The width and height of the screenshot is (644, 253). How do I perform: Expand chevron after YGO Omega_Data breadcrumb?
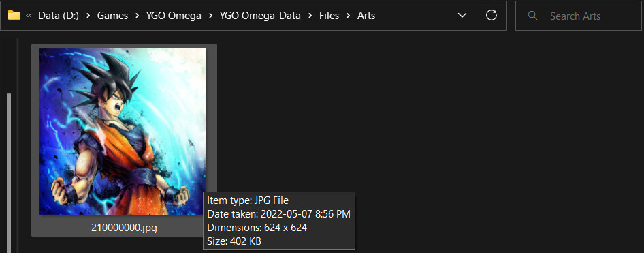pyautogui.click(x=310, y=16)
